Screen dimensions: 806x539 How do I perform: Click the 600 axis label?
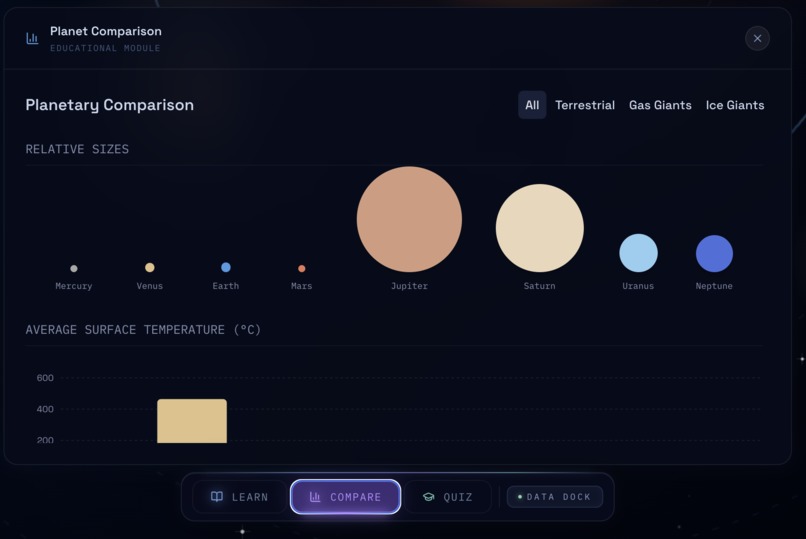pyautogui.click(x=45, y=378)
